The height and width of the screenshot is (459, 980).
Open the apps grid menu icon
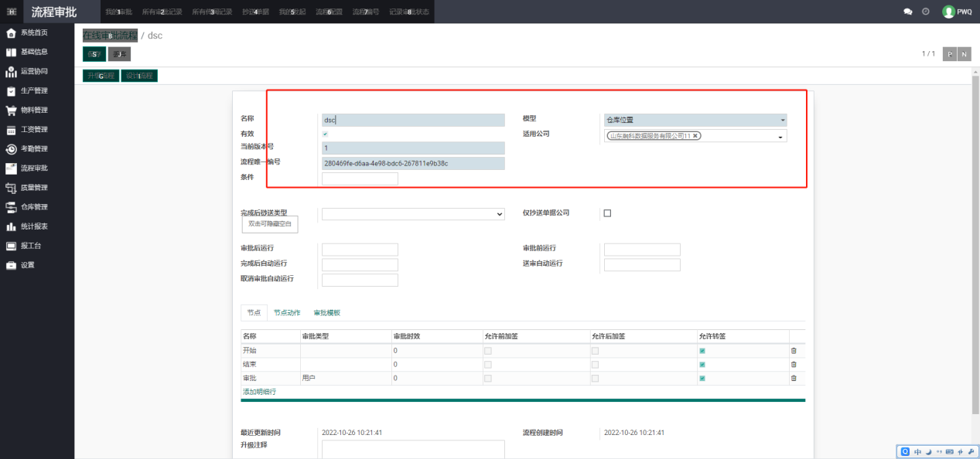(12, 12)
